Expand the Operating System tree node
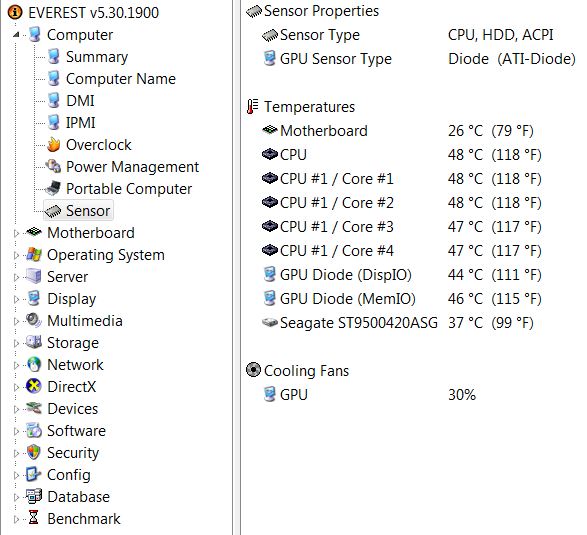 coord(16,255)
